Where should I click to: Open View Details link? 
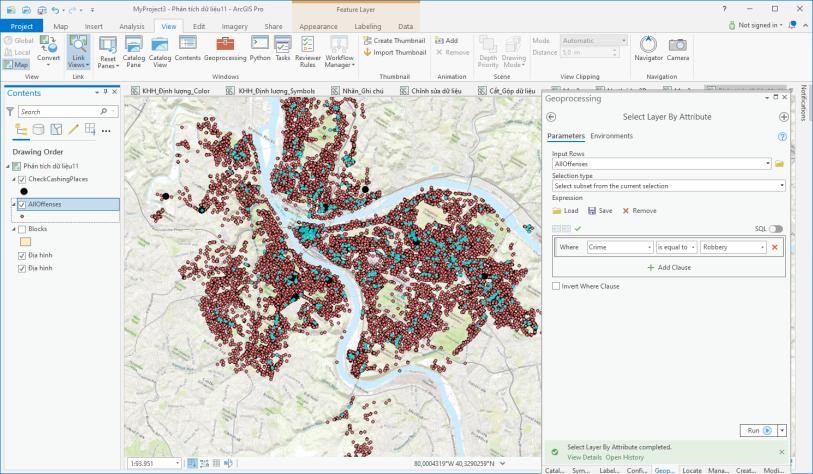[584, 457]
